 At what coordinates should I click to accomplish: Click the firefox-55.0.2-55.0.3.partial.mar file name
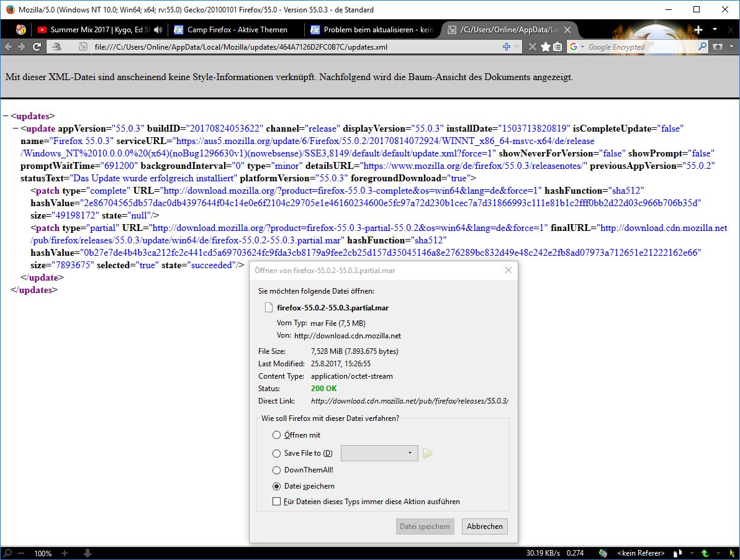pos(333,307)
